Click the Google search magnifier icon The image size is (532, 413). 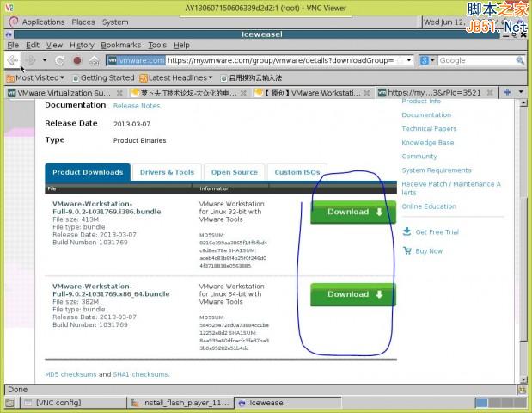[x=520, y=60]
